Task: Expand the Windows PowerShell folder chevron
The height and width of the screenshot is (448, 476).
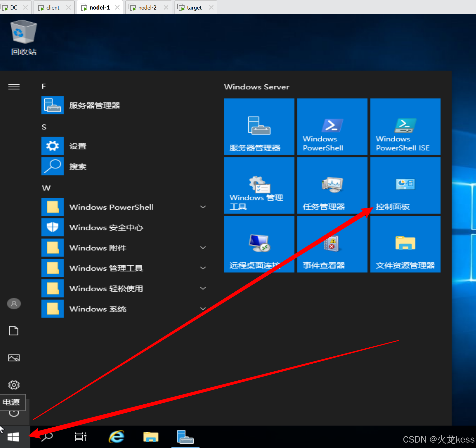Action: click(x=203, y=207)
